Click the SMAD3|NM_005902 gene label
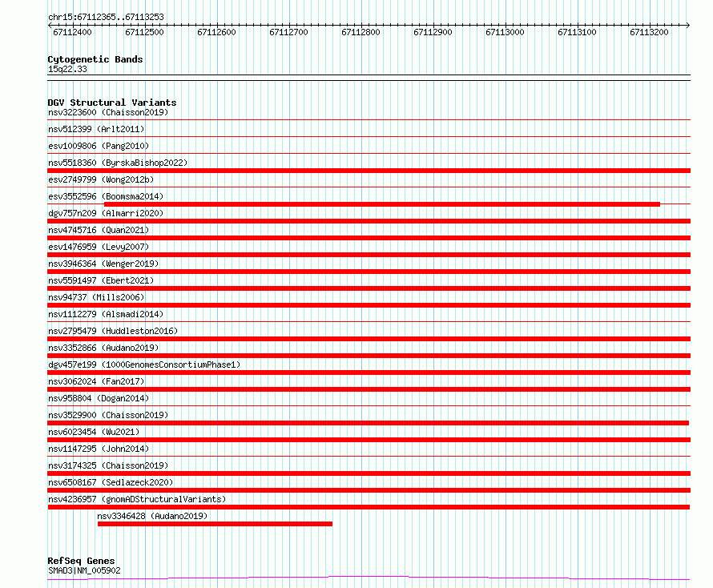713x588 pixels. 84,570
